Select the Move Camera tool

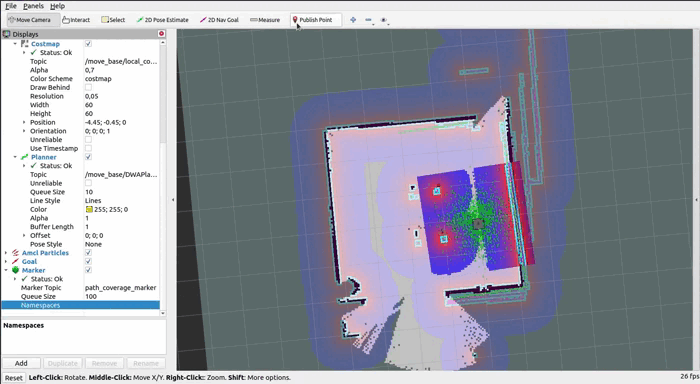pos(30,20)
